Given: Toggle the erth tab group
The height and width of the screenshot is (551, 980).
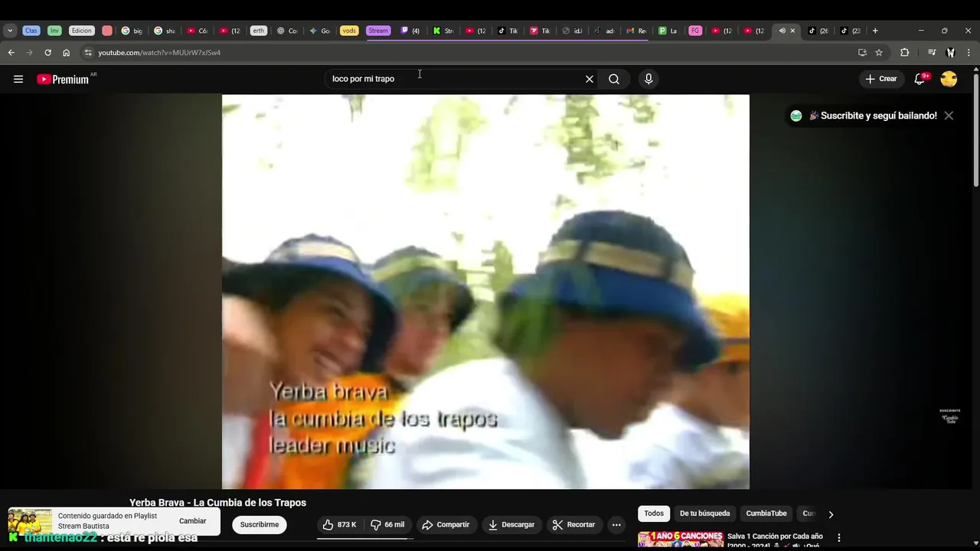Looking at the screenshot, I should (x=259, y=31).
